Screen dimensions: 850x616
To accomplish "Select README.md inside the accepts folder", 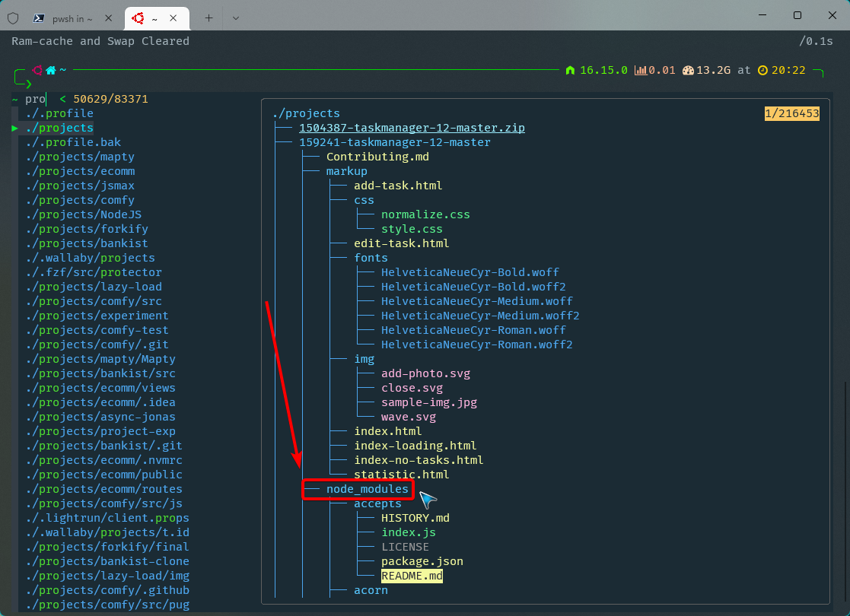I will (412, 576).
